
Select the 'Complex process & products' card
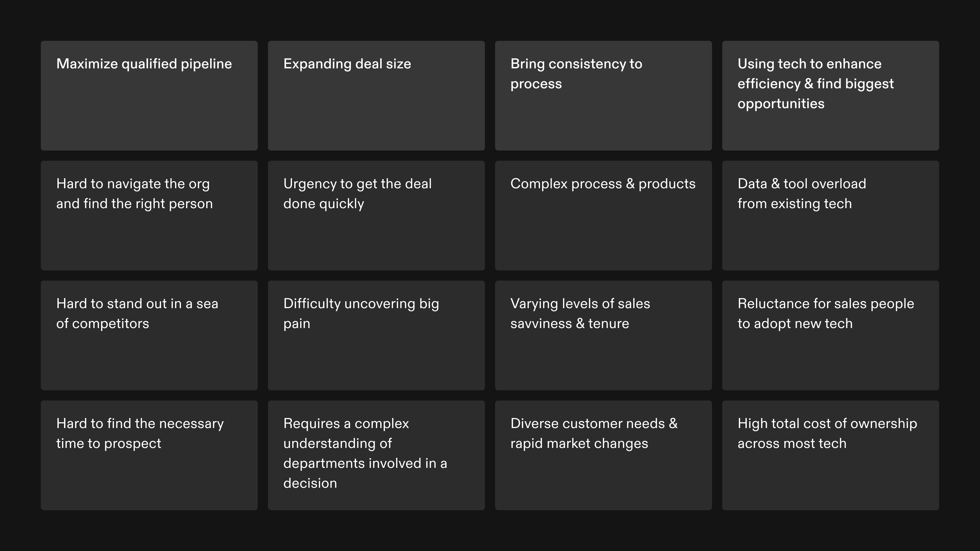click(603, 215)
